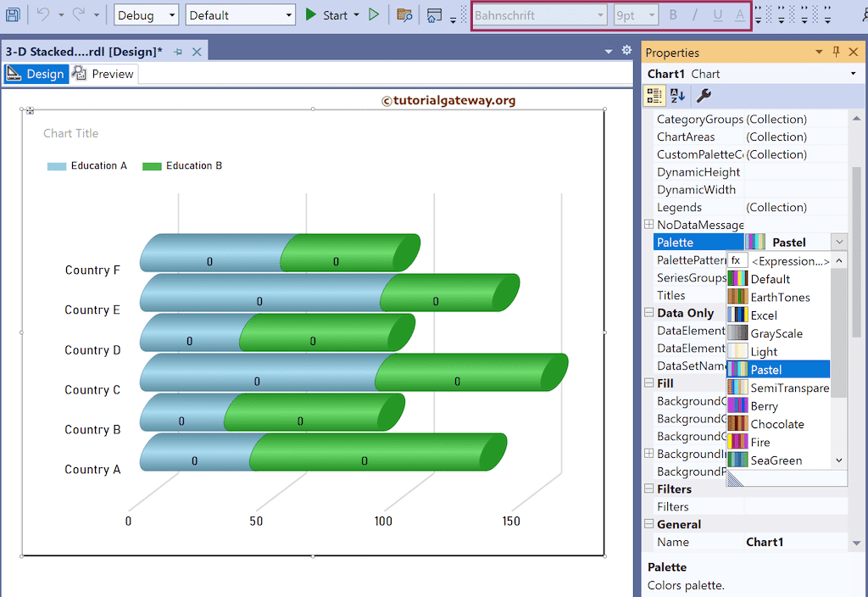Select the Chocolate palette option
The height and width of the screenshot is (597, 868).
pyautogui.click(x=776, y=424)
